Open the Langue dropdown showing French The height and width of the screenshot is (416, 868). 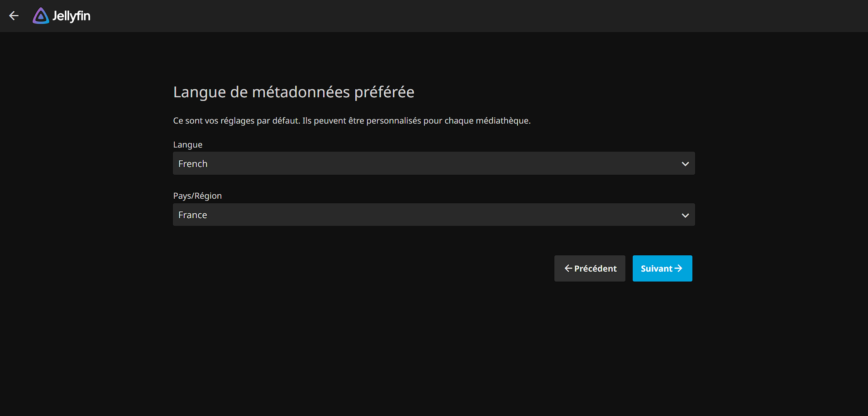point(434,163)
